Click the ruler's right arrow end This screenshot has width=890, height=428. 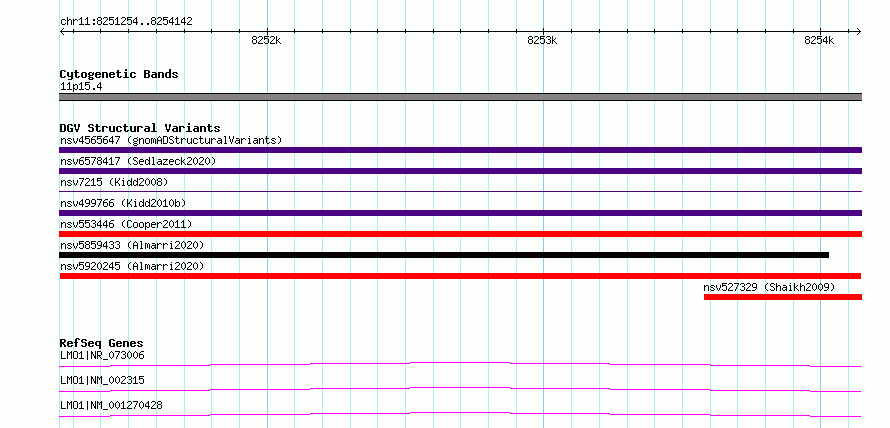tap(858, 31)
